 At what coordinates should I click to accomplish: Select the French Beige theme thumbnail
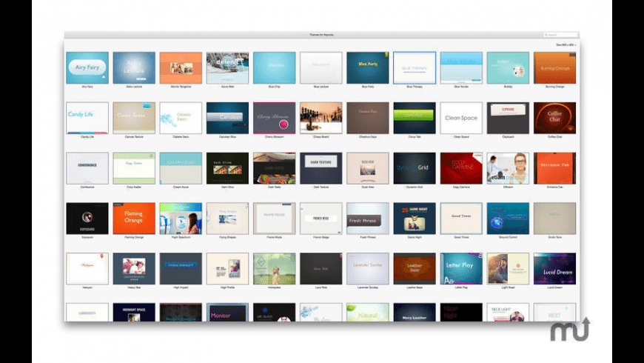click(321, 219)
